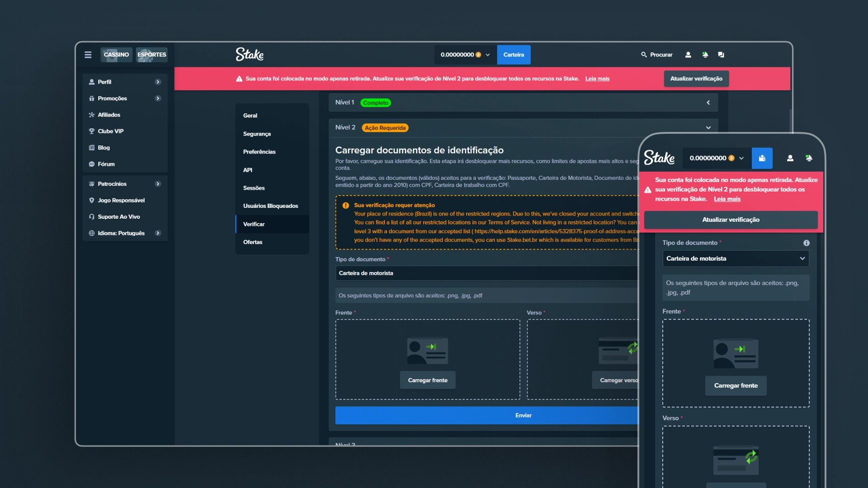
Task: Open the Geral settings tab
Action: pyautogui.click(x=272, y=116)
